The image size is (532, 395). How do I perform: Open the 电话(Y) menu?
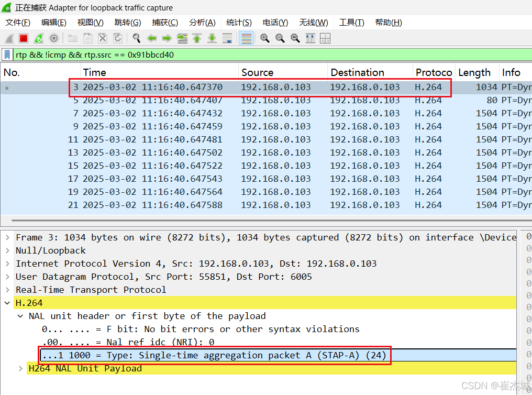coord(275,23)
